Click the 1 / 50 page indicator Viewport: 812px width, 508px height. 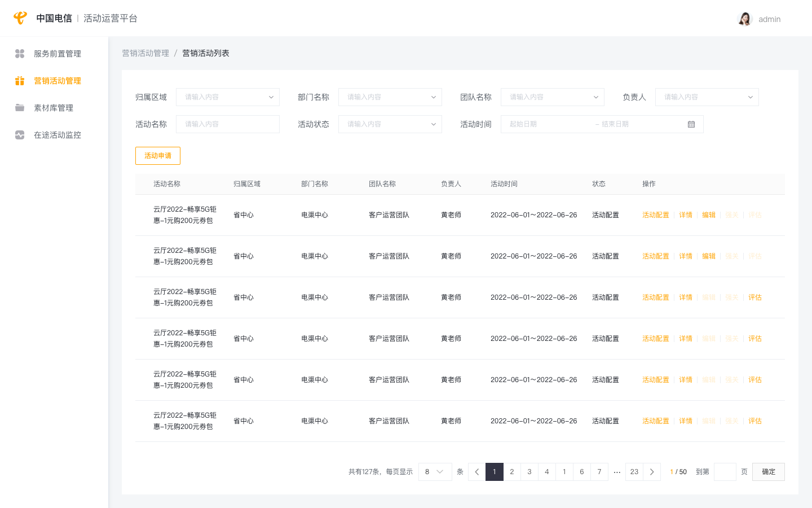tap(678, 472)
